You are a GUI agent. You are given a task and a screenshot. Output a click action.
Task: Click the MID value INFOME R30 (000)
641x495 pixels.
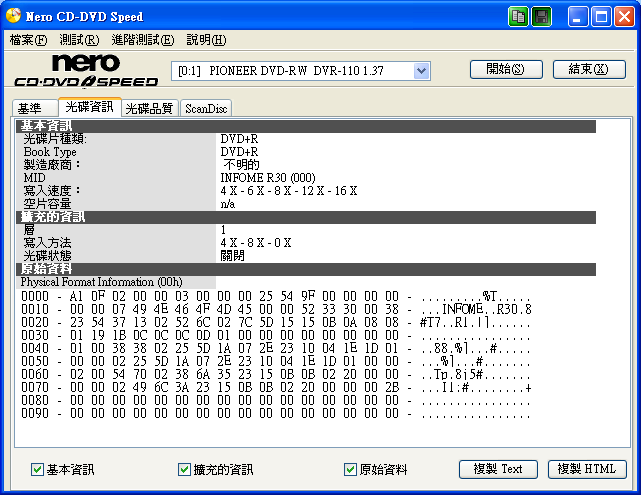pos(268,178)
